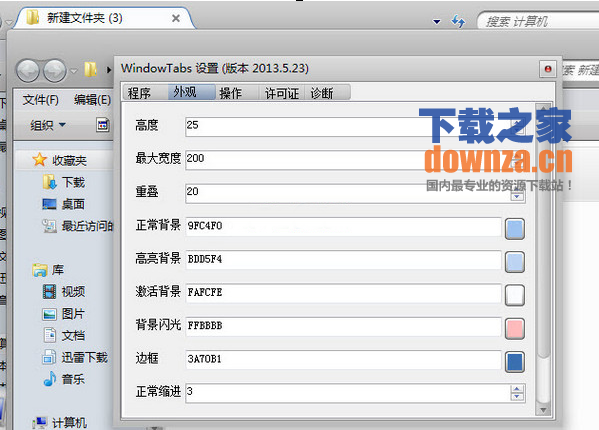Open the 正常背景 color swatch

[515, 229]
